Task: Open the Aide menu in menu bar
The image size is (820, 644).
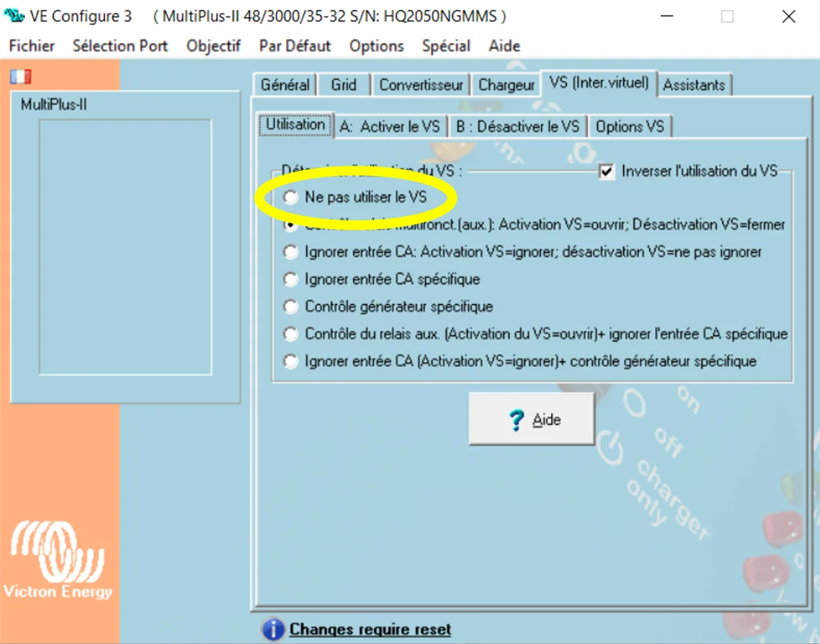Action: (x=504, y=46)
